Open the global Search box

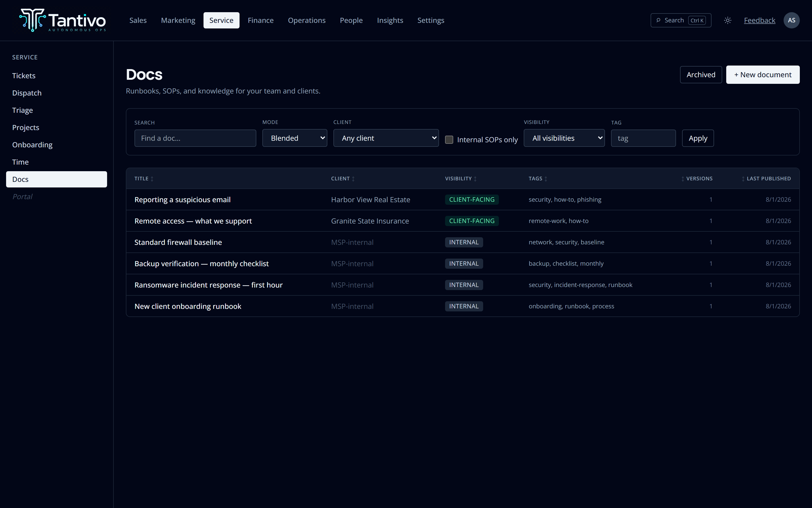click(x=681, y=20)
